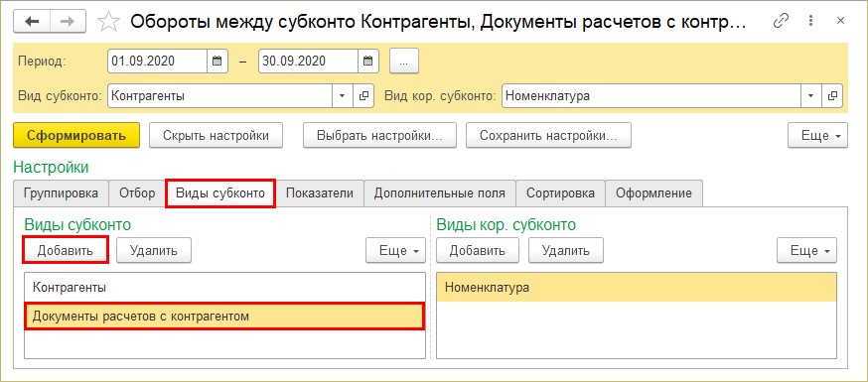Expand the Вид кор. субконто dropdown arrow
868x382 pixels.
pyautogui.click(x=811, y=95)
